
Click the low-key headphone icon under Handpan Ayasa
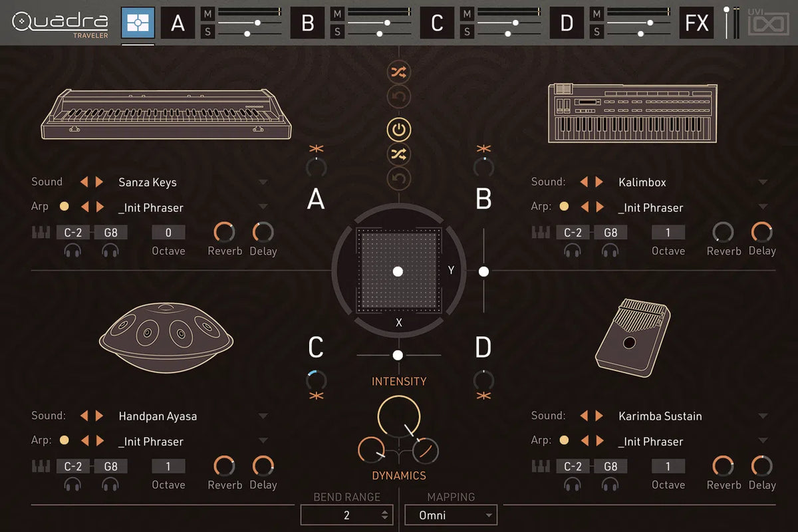pyautogui.click(x=72, y=485)
